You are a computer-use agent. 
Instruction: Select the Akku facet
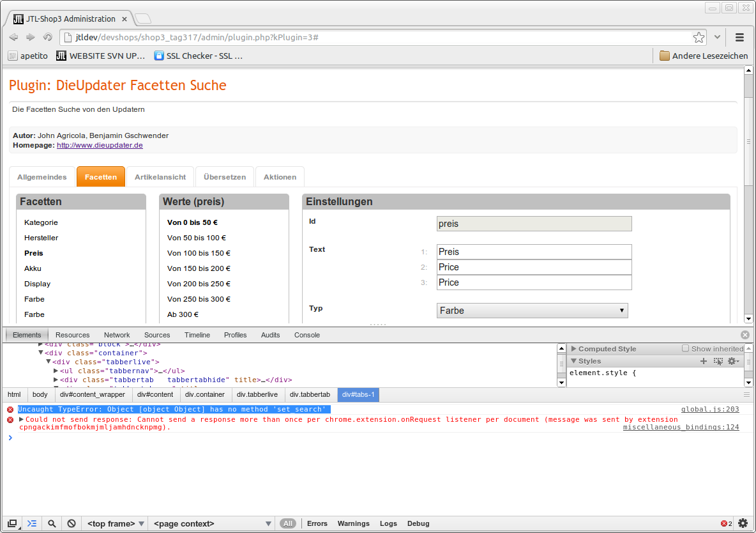coord(33,268)
